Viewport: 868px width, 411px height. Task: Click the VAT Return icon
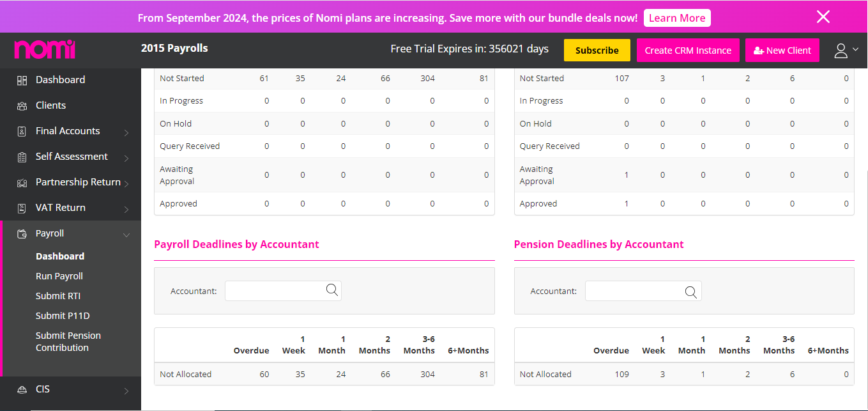pyautogui.click(x=22, y=208)
